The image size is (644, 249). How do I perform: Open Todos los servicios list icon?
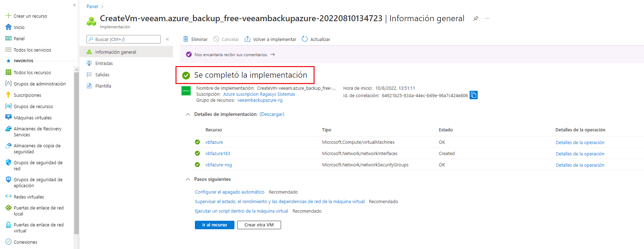(x=8, y=49)
